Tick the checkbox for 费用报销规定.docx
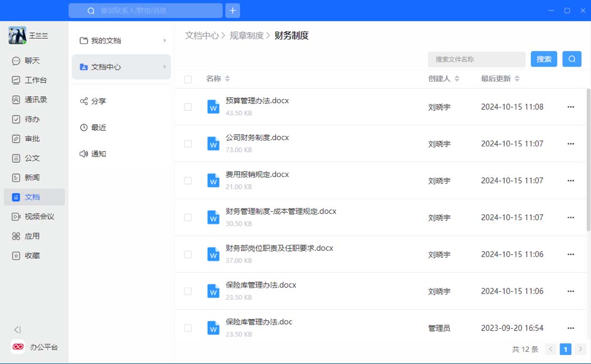The width and height of the screenshot is (591, 364). [x=188, y=181]
